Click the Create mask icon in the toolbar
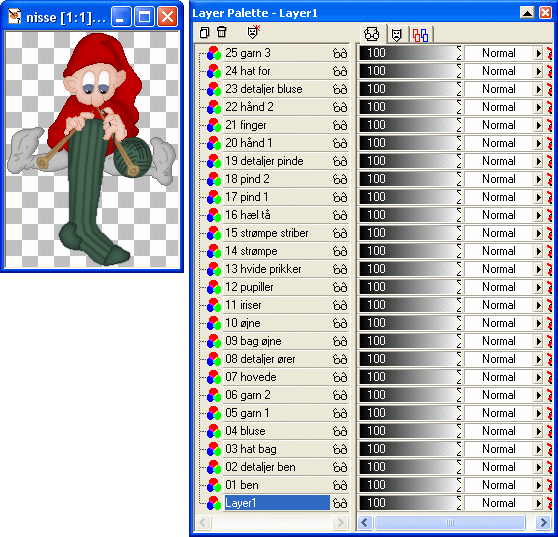 point(253,32)
